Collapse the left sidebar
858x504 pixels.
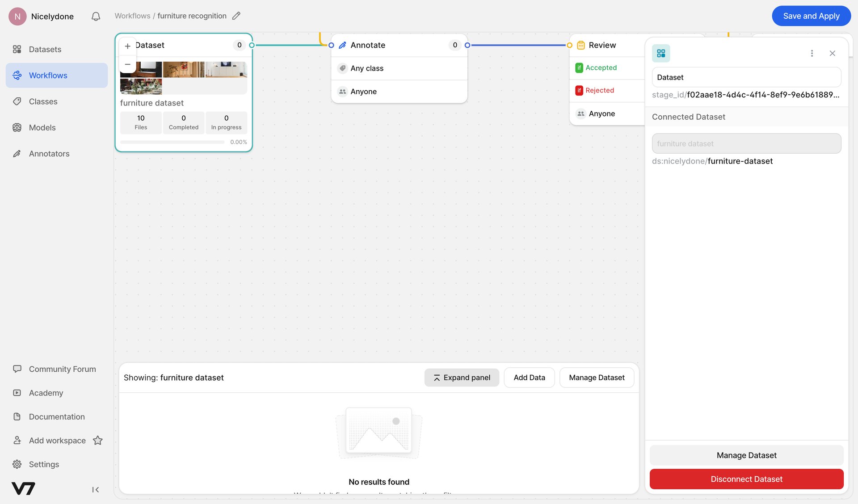pos(95,489)
